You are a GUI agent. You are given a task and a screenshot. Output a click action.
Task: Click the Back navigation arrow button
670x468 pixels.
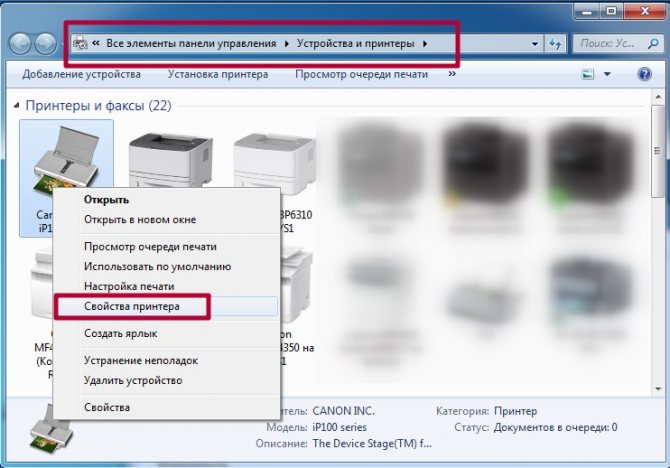tap(20, 44)
